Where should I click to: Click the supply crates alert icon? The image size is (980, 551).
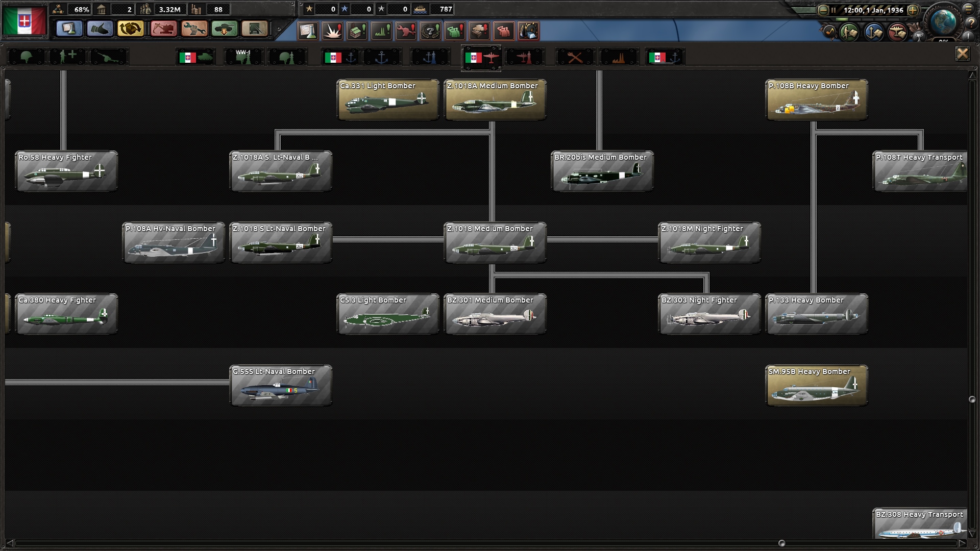point(479,31)
